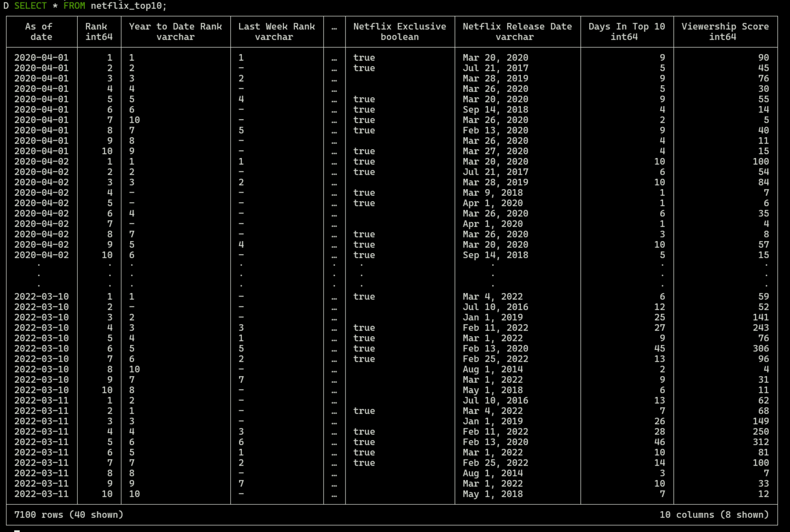
Task: Select Viewership Score 100 in the 2020-04-02 rank 1 row
Action: pyautogui.click(x=761, y=161)
